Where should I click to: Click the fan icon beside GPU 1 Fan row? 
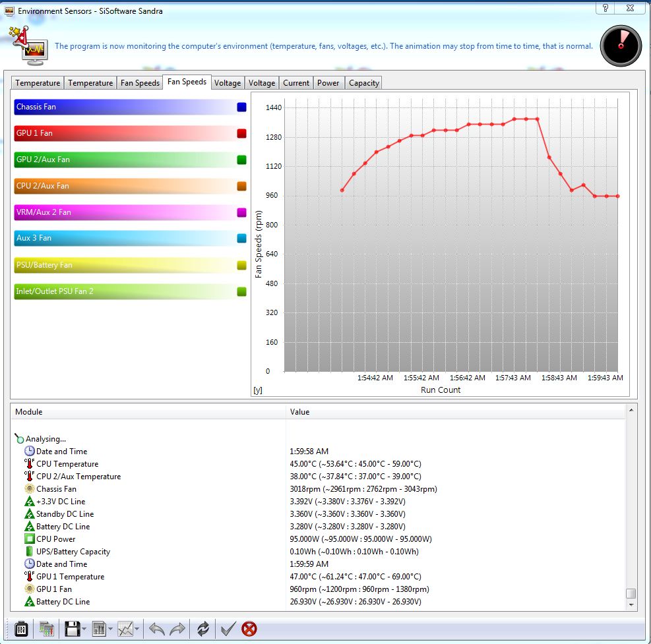(x=29, y=589)
